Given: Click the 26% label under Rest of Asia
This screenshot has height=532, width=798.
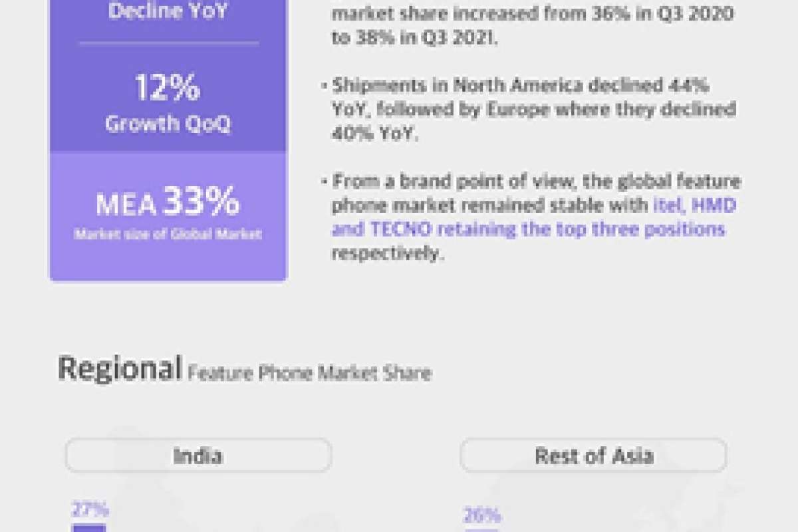Looking at the screenshot, I should coord(482,515).
